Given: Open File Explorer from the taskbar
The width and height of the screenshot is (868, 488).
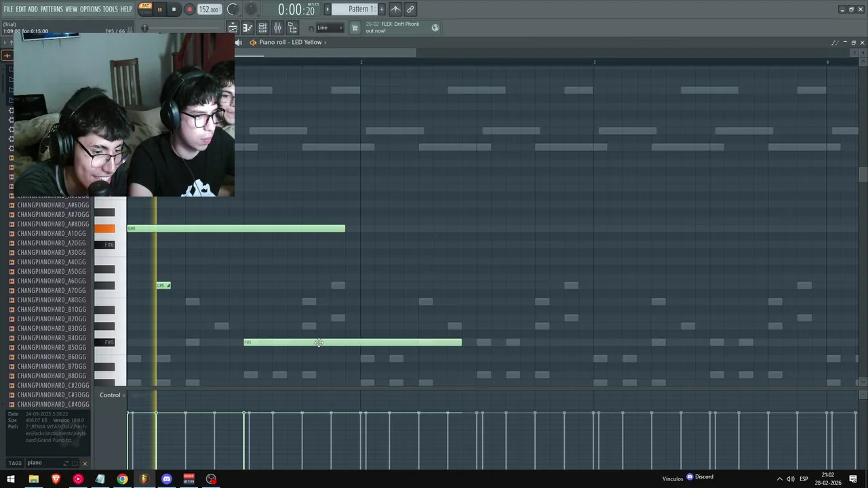Looking at the screenshot, I should click(33, 479).
